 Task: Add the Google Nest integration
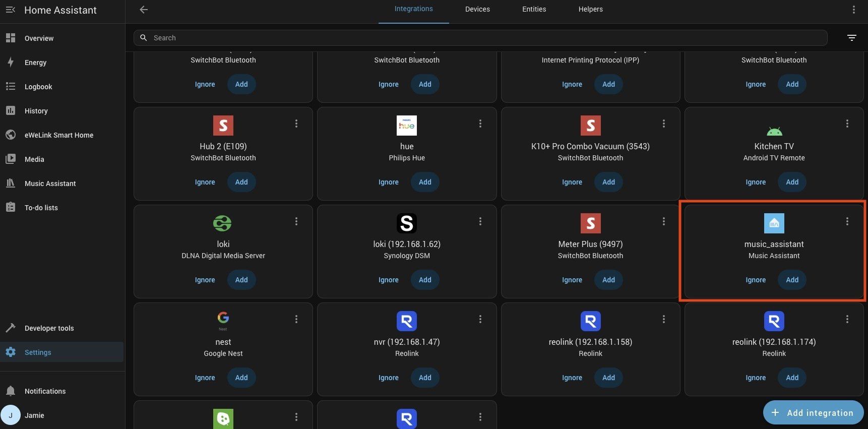tap(241, 378)
